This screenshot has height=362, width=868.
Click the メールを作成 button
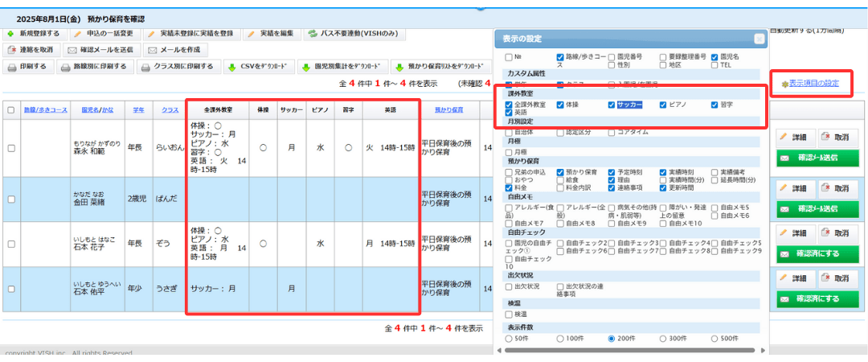point(175,50)
